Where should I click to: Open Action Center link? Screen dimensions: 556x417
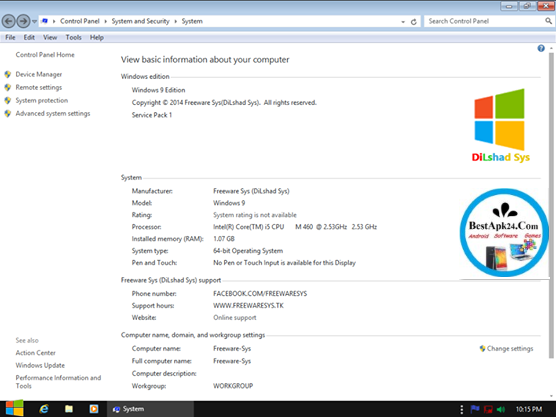pyautogui.click(x=35, y=353)
